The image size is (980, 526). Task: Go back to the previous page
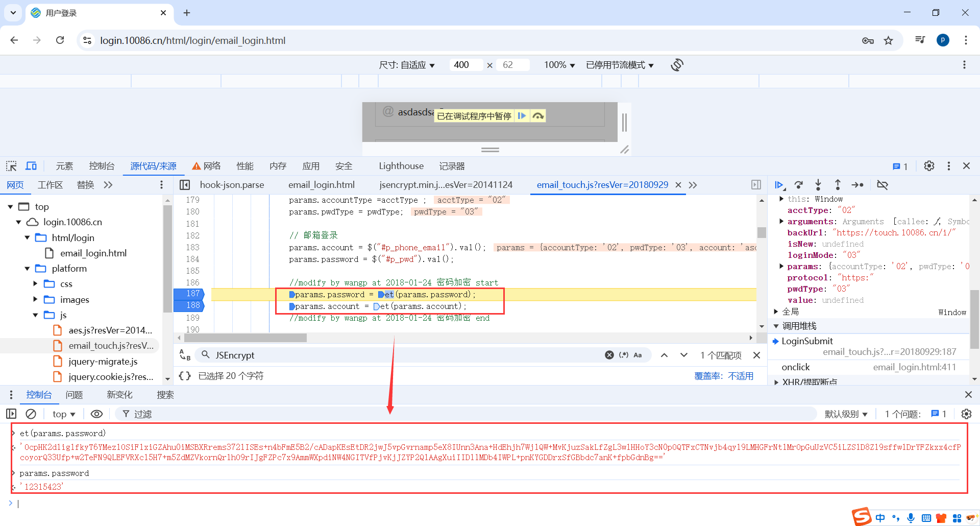pyautogui.click(x=14, y=40)
